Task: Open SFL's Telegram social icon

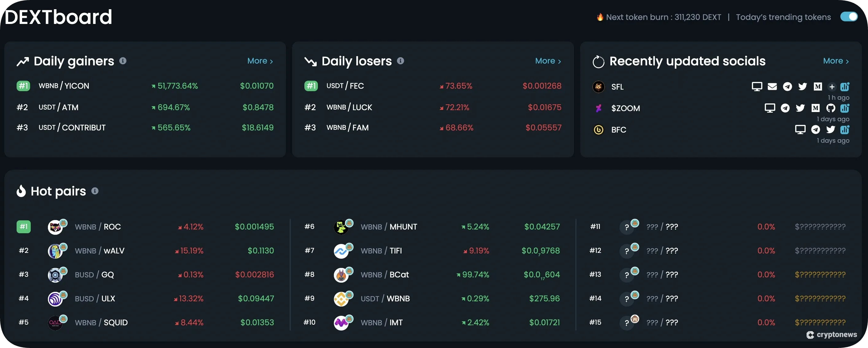Action: click(x=788, y=87)
